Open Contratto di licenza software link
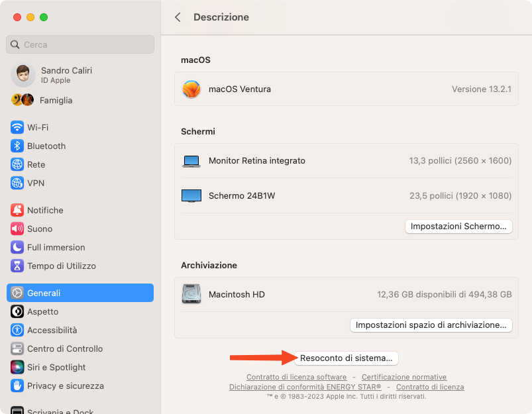 tap(297, 377)
